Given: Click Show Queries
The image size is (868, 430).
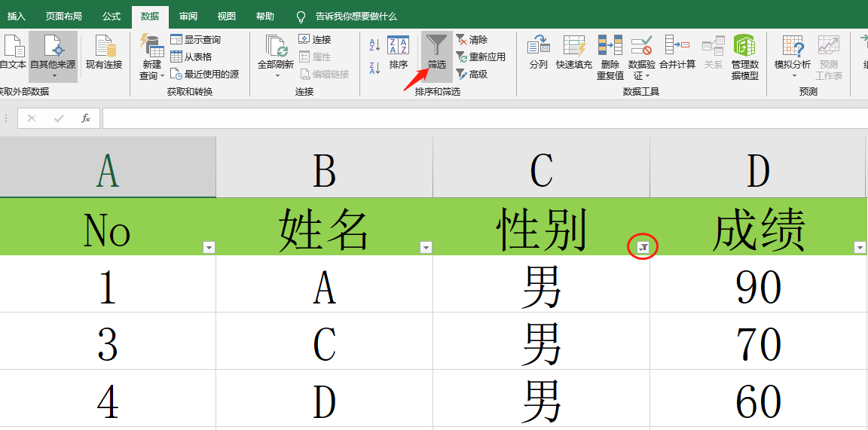Looking at the screenshot, I should (x=195, y=39).
